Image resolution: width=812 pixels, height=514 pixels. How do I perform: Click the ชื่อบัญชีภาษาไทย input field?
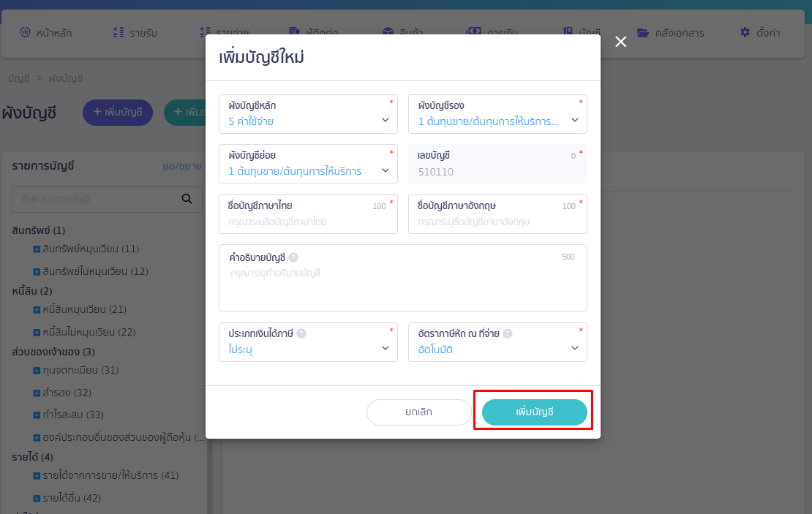tap(308, 221)
